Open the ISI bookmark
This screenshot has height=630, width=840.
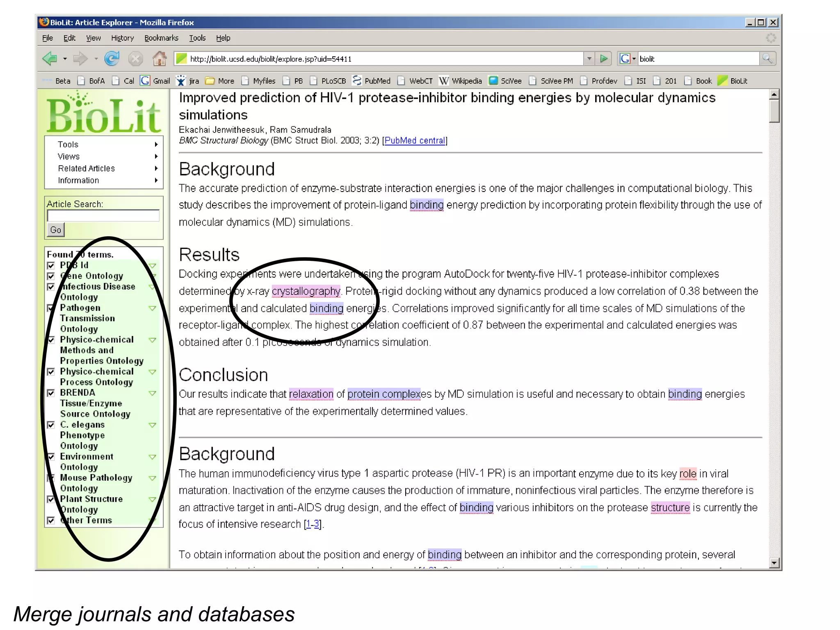[x=635, y=81]
